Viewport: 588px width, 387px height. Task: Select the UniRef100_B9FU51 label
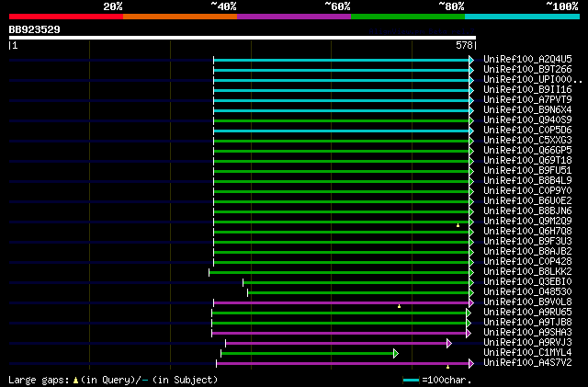pos(527,170)
